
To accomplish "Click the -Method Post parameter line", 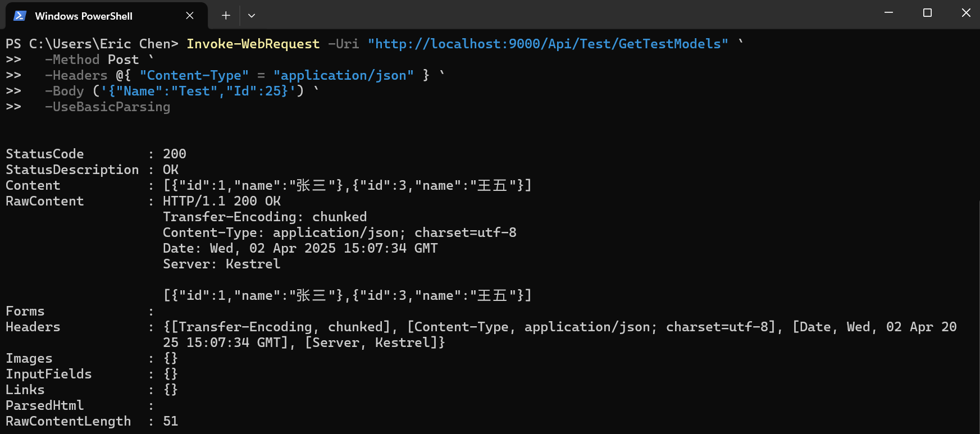I will [x=92, y=60].
